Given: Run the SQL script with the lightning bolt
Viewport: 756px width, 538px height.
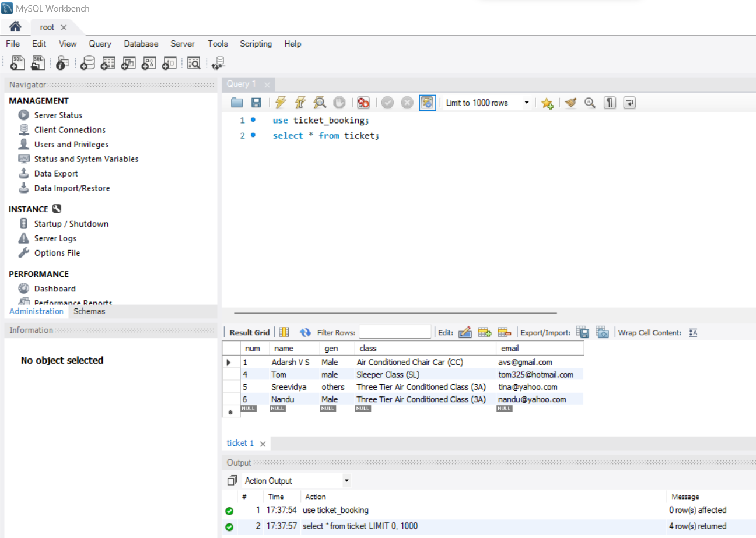Looking at the screenshot, I should (x=281, y=103).
